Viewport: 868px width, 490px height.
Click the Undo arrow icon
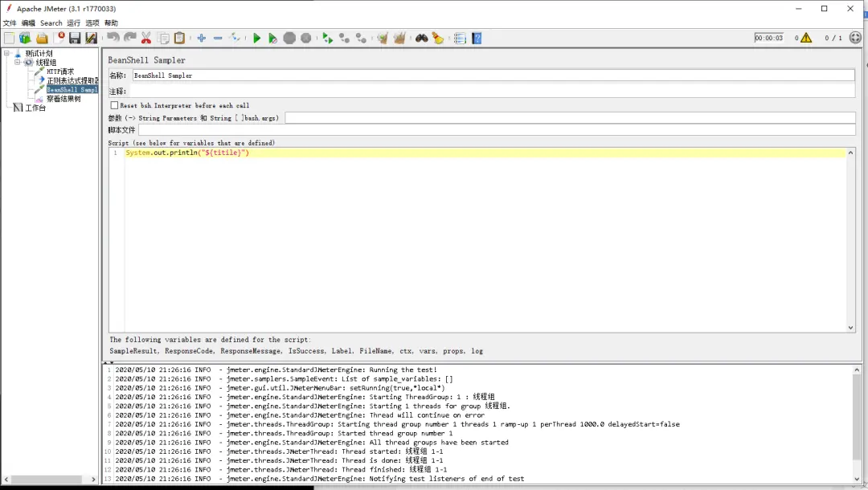pyautogui.click(x=113, y=38)
